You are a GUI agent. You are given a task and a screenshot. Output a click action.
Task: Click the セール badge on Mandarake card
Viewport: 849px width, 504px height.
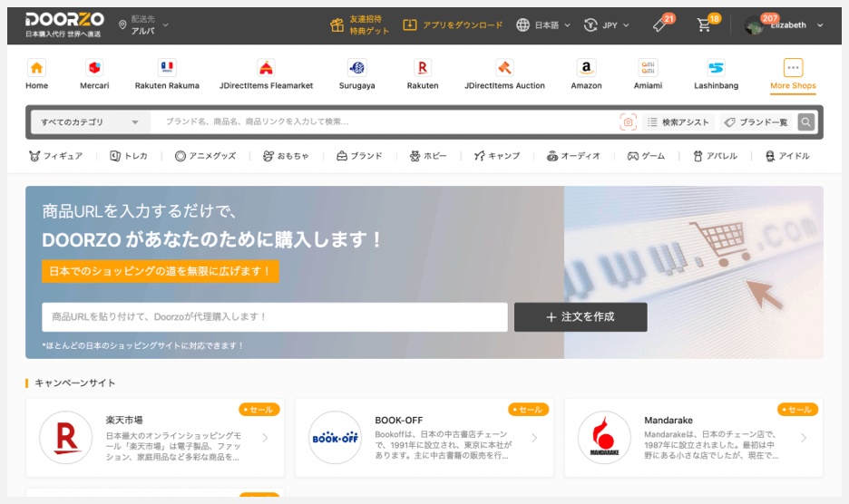click(797, 409)
